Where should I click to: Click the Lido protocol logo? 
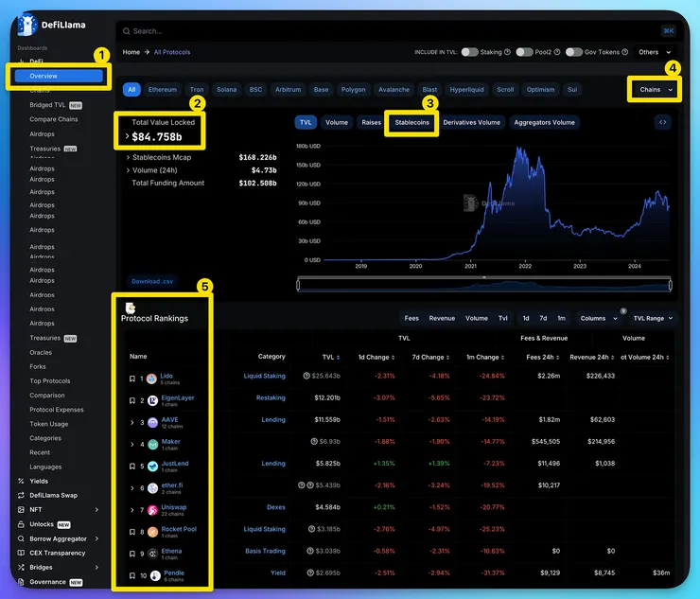[x=151, y=379]
